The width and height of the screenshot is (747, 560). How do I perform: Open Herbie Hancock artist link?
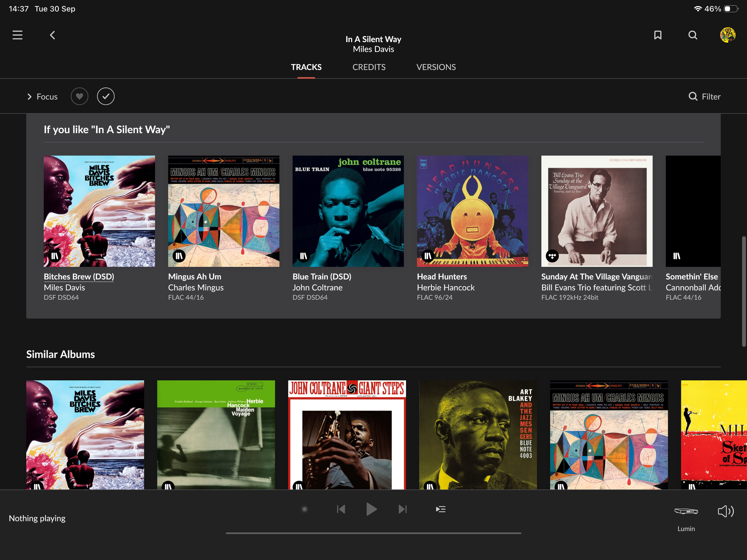(446, 287)
